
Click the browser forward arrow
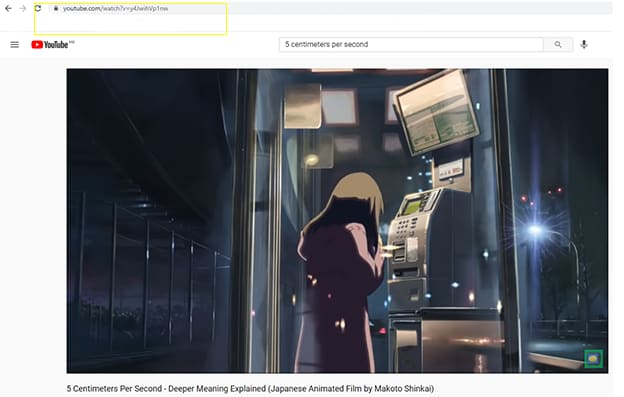(23, 8)
